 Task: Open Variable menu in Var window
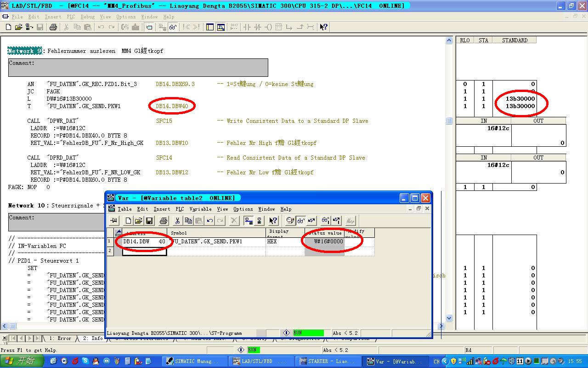201,209
